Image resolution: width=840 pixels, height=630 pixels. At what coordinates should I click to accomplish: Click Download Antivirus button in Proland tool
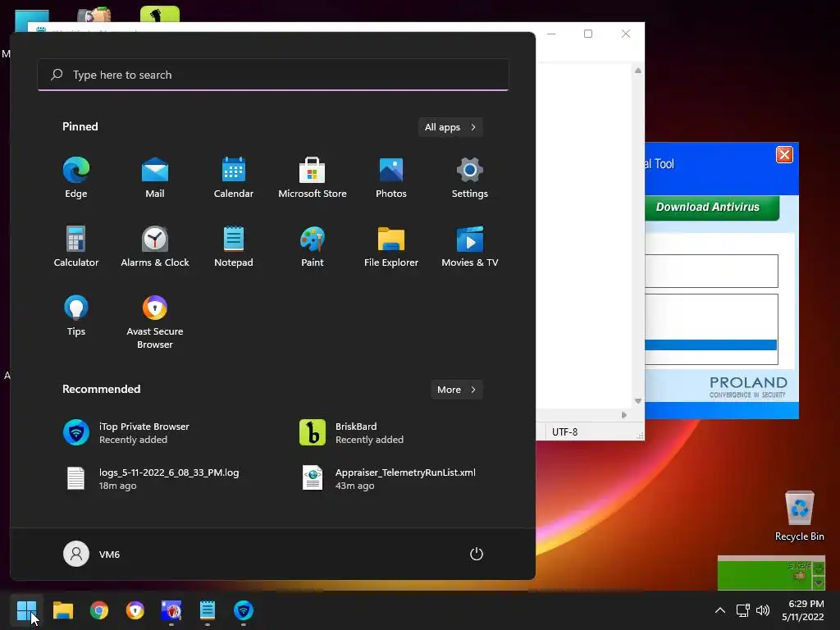coord(712,208)
